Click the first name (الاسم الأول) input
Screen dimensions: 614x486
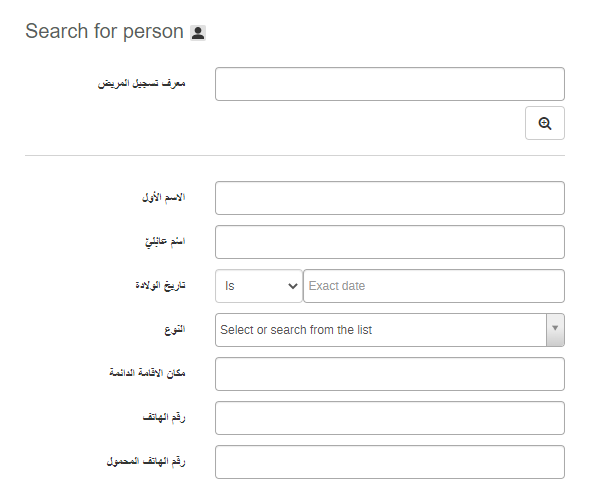[389, 198]
